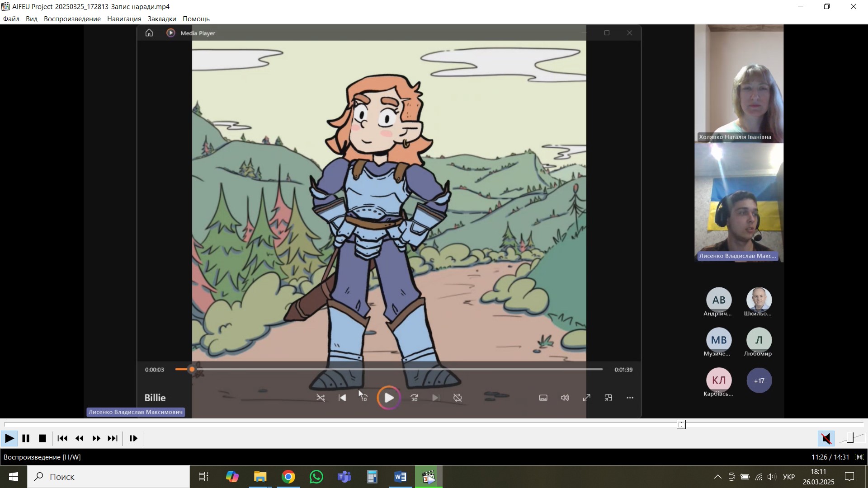Screen dimensions: 868x488
Task: Open the Помощь menu
Action: pyautogui.click(x=196, y=19)
